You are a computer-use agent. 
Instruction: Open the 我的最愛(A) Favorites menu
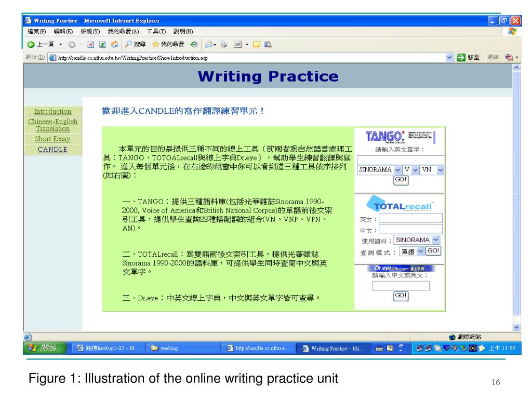(123, 32)
